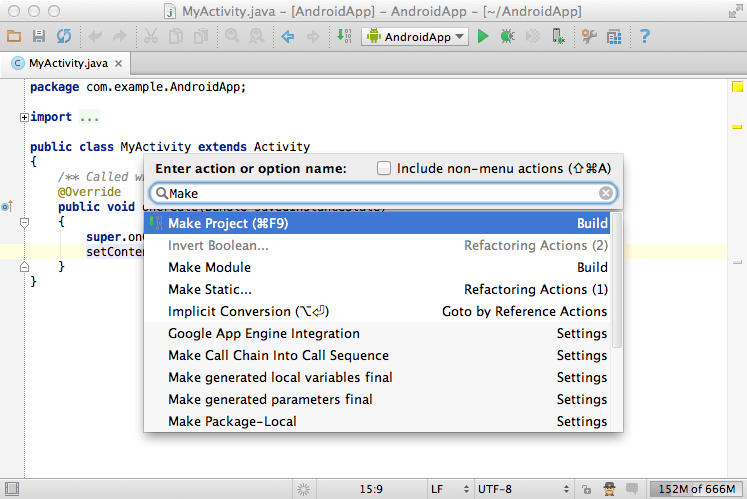Viewport: 747px width, 499px height.
Task: Expand the collapsed import block
Action: click(24, 117)
